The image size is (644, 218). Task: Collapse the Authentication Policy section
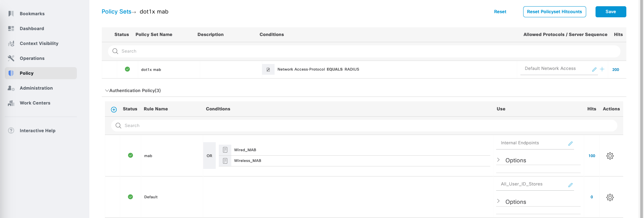coord(107,91)
